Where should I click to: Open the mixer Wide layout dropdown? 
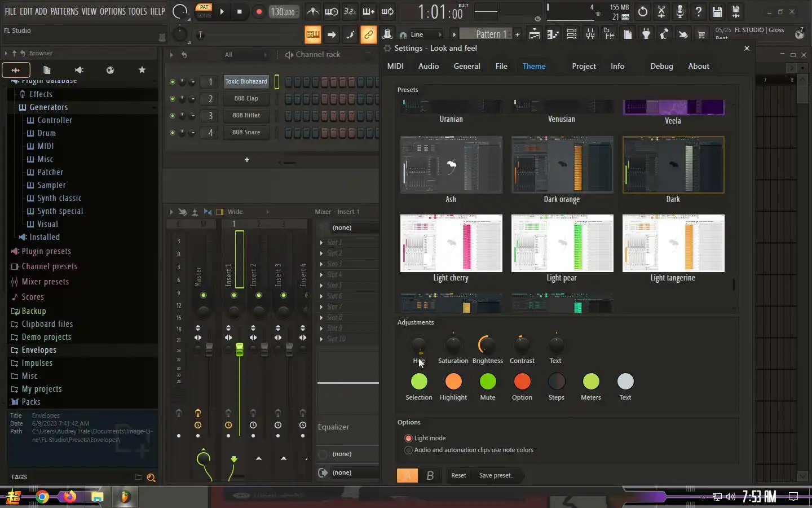(x=248, y=212)
